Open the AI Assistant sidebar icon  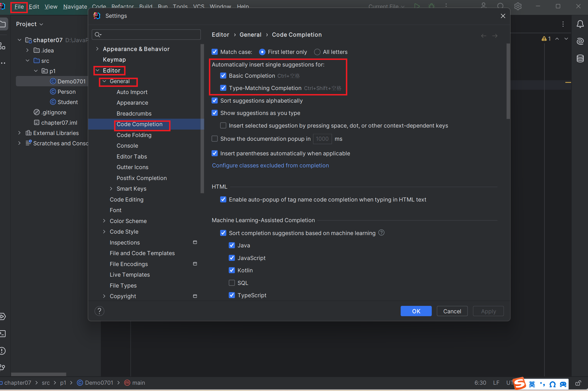click(580, 41)
